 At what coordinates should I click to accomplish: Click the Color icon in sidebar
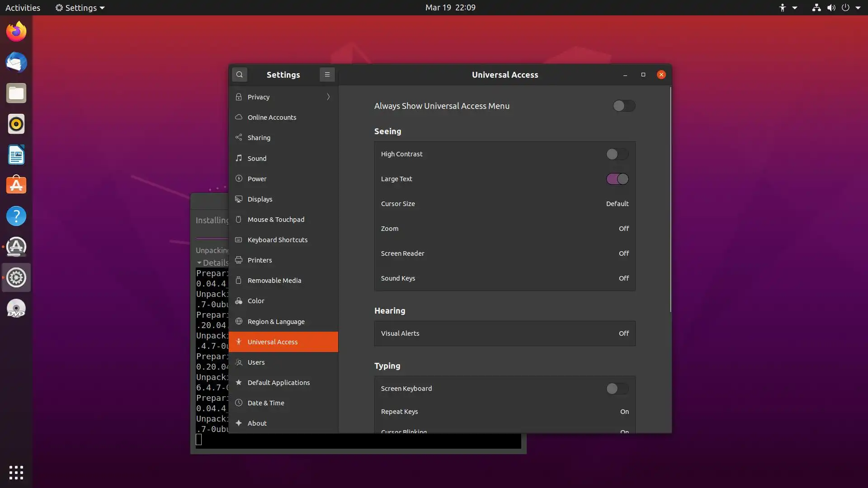click(239, 301)
